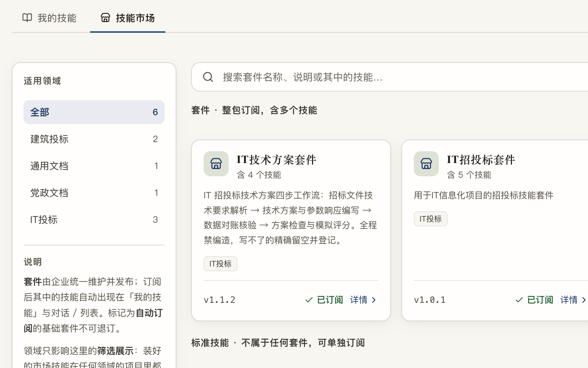The height and width of the screenshot is (368, 588).
Task: Click the store icon beside 技能市场
Action: [x=105, y=18]
